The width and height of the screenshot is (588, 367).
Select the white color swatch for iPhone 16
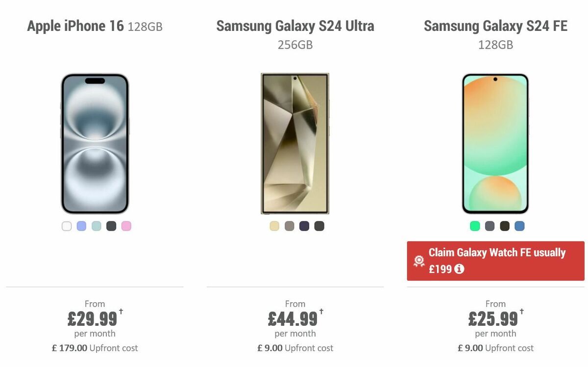coord(66,226)
